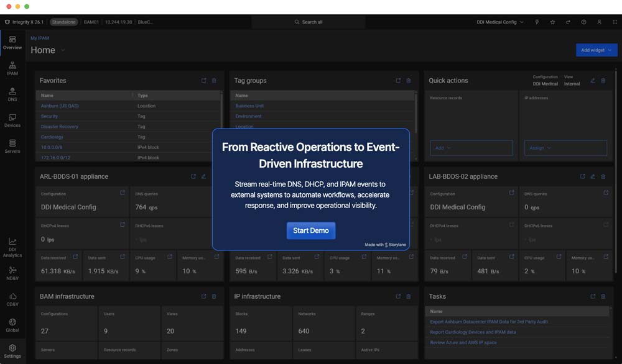The image size is (622, 364).
Task: Click the Networks count 640
Action: tap(304, 331)
